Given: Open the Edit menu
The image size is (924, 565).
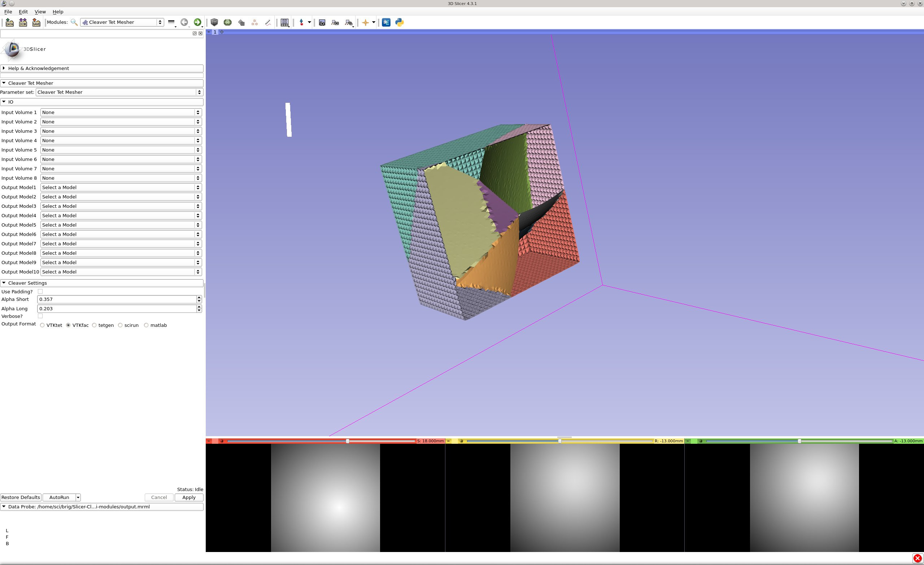Looking at the screenshot, I should 23,12.
